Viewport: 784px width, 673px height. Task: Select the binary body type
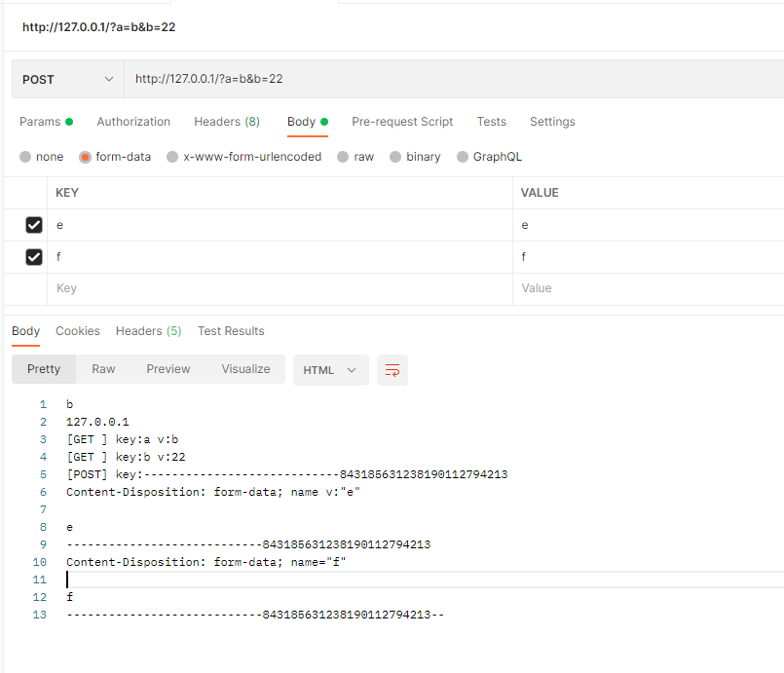point(415,157)
